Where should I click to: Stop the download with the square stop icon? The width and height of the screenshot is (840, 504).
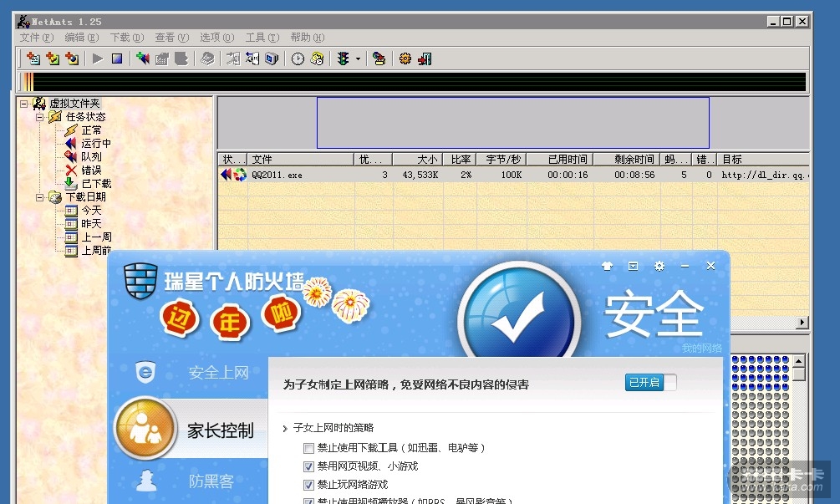click(117, 59)
